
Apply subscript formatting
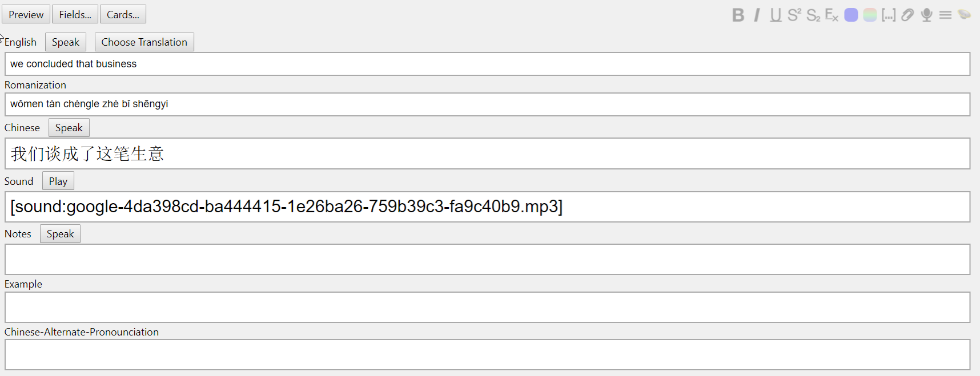[813, 15]
